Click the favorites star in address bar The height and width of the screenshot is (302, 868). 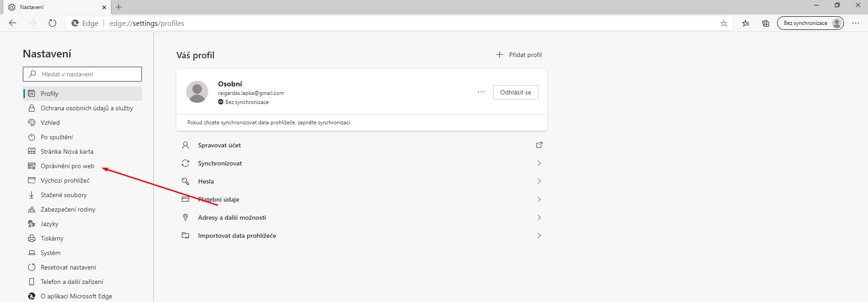click(x=724, y=24)
